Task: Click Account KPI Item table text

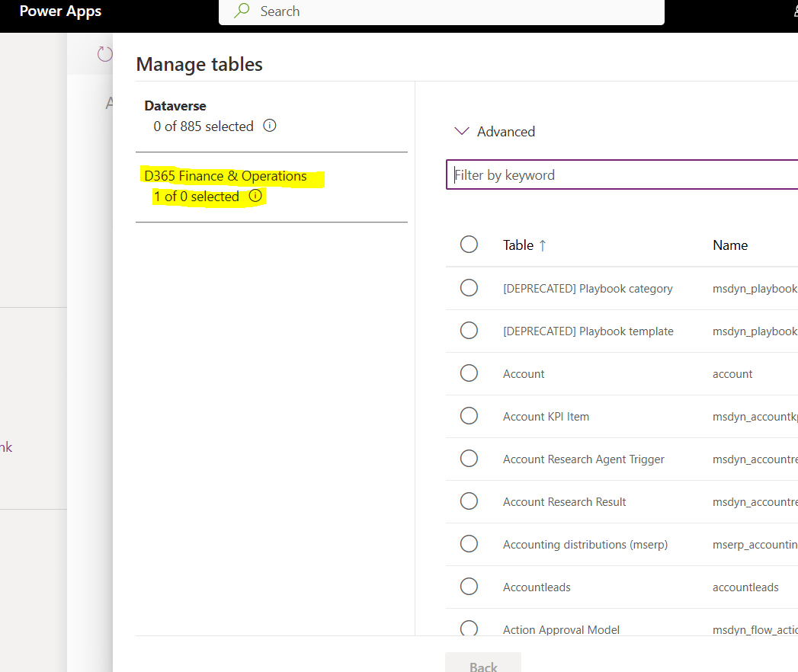Action: click(x=546, y=417)
